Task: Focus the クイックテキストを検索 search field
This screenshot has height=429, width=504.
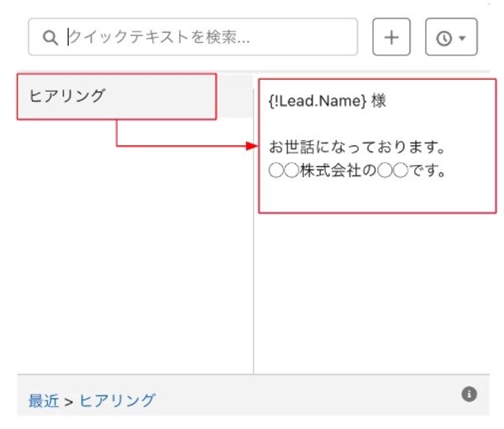Action: [x=193, y=37]
